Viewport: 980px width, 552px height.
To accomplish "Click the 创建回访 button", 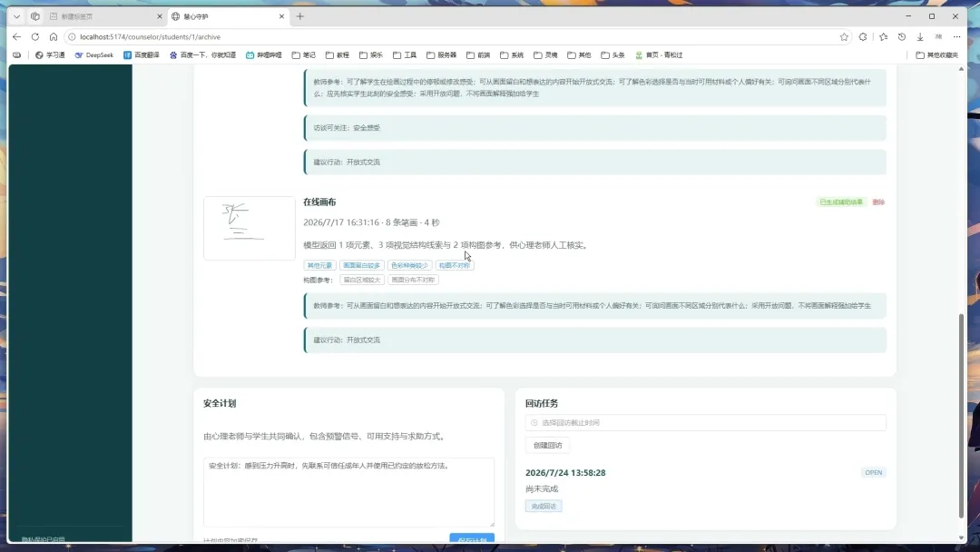I will click(547, 445).
